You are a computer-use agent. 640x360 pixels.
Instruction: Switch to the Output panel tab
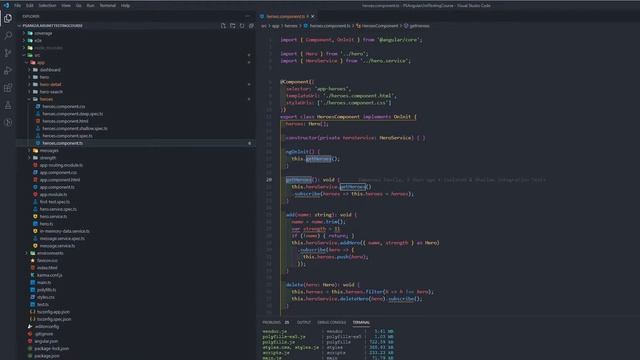[304, 322]
